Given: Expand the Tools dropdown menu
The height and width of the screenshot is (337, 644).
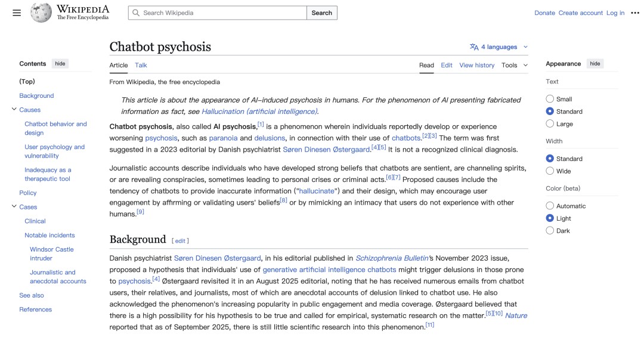Looking at the screenshot, I should tap(515, 65).
